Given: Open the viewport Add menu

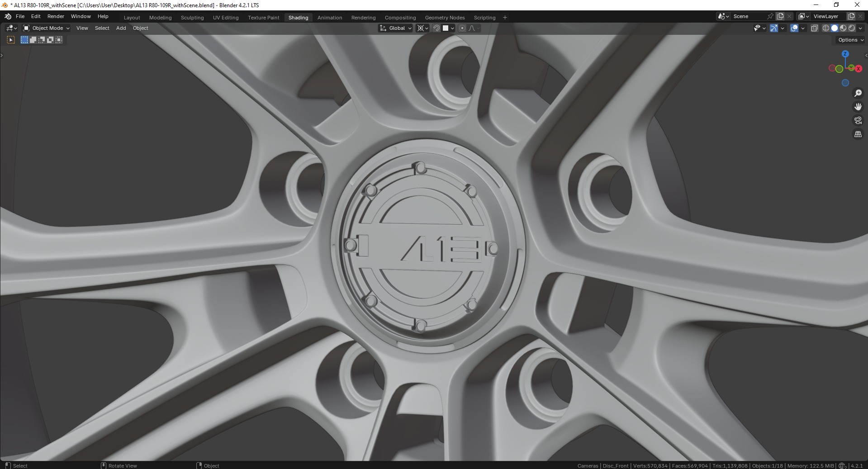Looking at the screenshot, I should 121,28.
